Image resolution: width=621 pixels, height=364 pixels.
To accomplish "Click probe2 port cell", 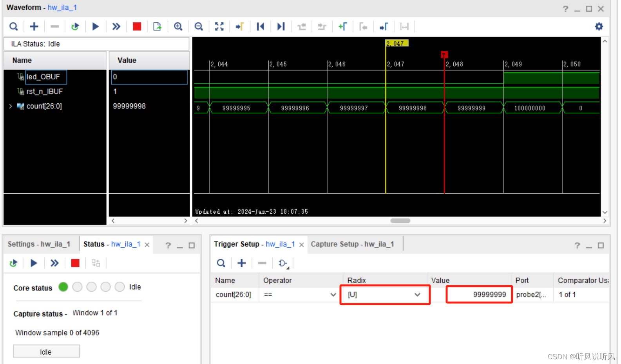I will point(532,295).
